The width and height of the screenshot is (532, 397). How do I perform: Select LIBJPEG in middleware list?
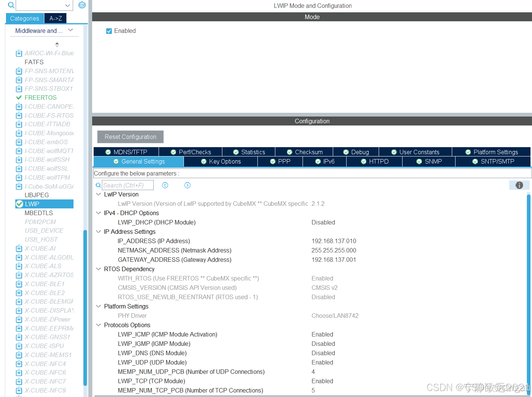[37, 195]
